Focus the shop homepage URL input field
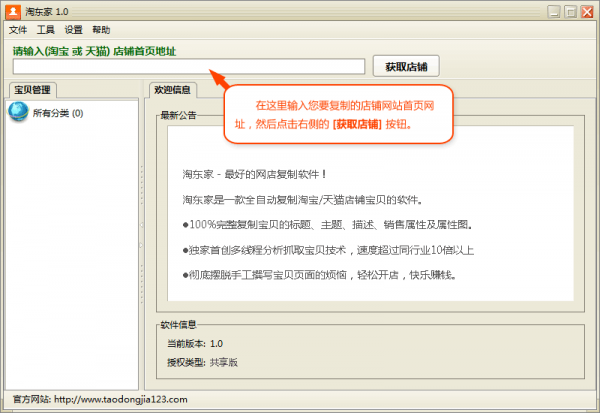This screenshot has width=600, height=413. (x=189, y=67)
